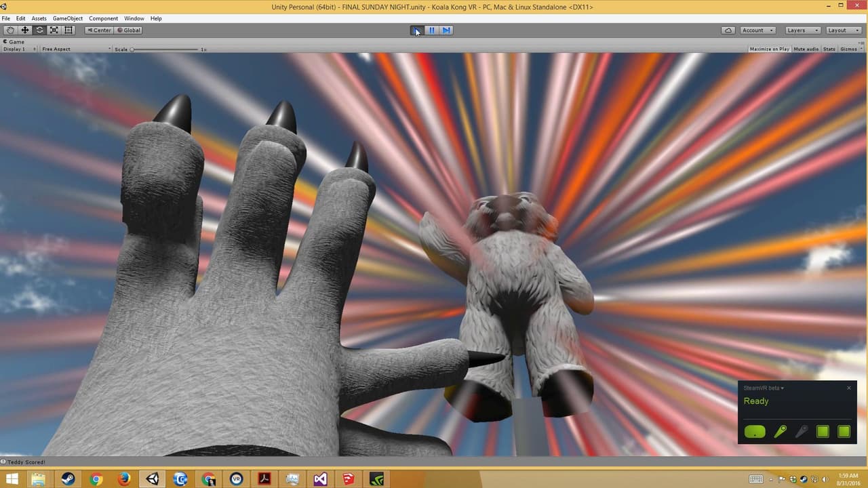The height and width of the screenshot is (488, 868).
Task: Click the inactive gray controller icon in SteamVR
Action: click(x=802, y=432)
